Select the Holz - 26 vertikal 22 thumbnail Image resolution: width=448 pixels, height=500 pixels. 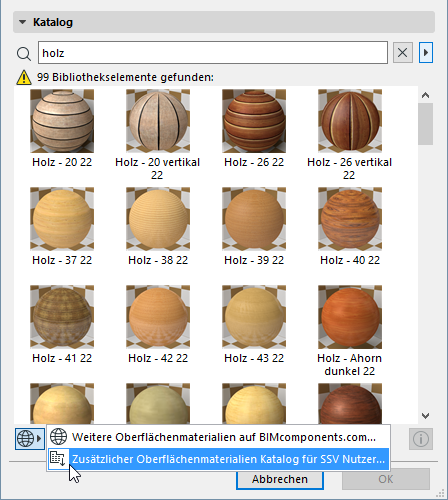[x=350, y=121]
